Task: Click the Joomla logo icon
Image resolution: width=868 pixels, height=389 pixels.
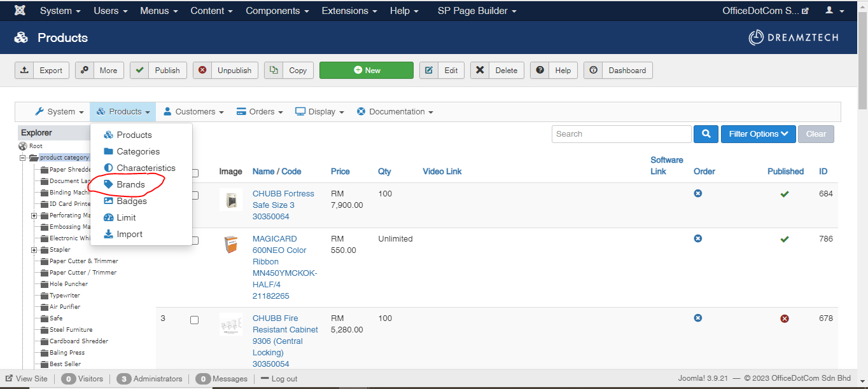Action: coord(20,11)
